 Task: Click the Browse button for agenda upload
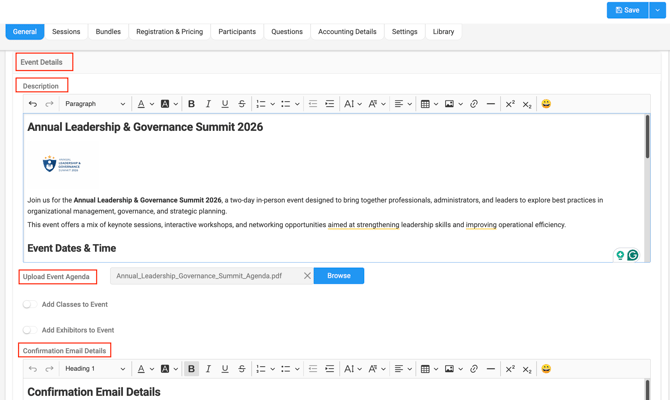(x=339, y=276)
